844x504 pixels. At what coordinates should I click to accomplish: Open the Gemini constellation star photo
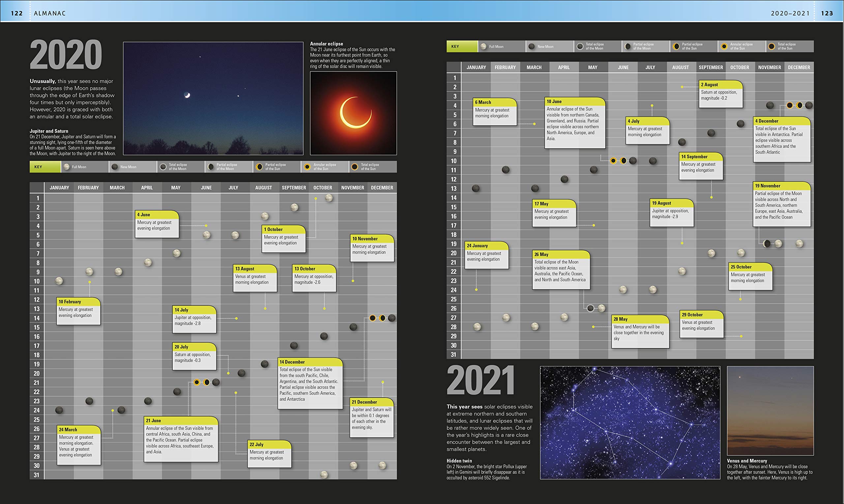tap(630, 423)
